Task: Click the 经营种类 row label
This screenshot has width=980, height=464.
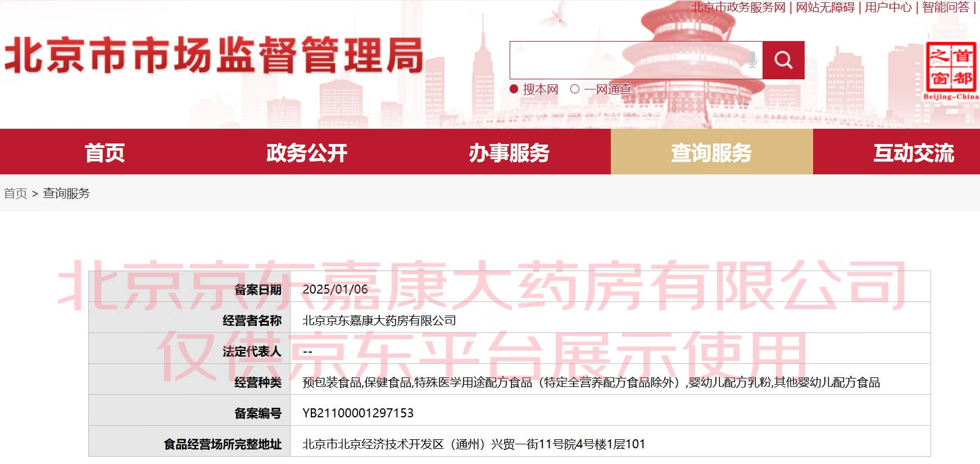Action: 258,382
